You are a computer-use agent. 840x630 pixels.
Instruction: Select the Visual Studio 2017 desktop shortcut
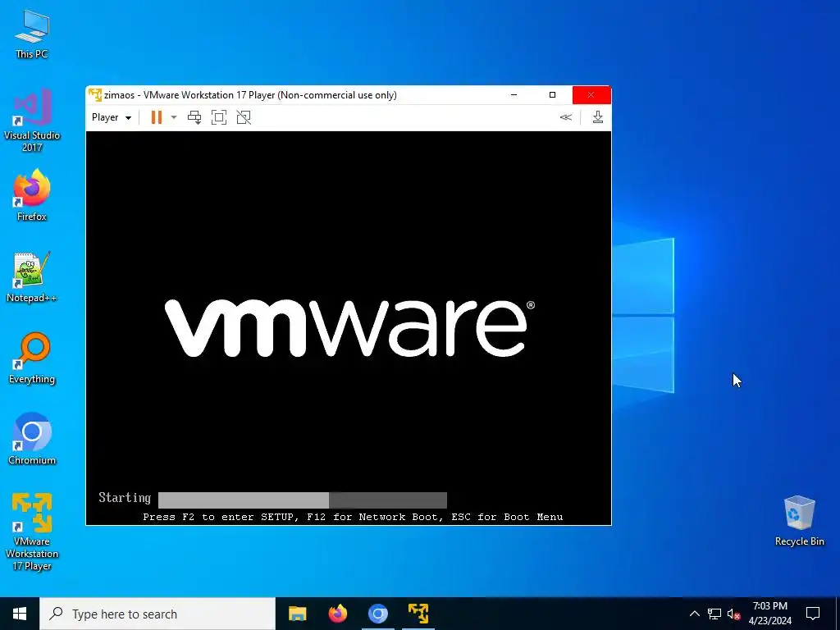[x=32, y=121]
